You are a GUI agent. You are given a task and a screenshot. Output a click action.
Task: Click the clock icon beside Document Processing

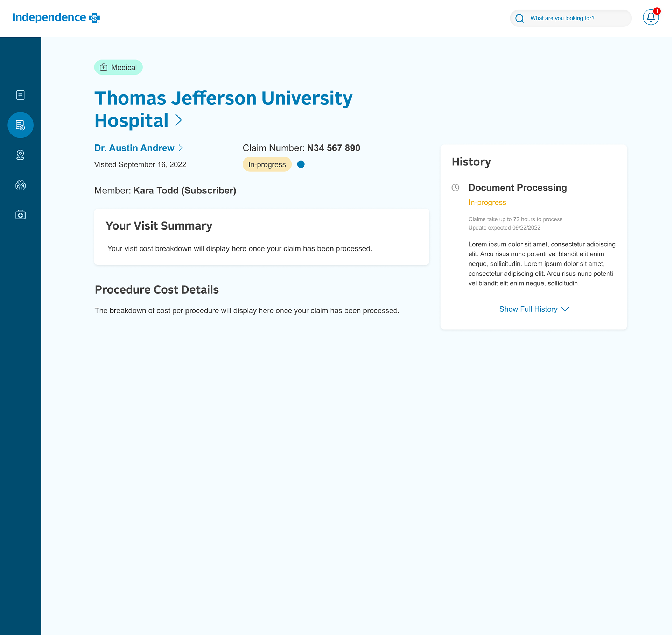pyautogui.click(x=455, y=188)
